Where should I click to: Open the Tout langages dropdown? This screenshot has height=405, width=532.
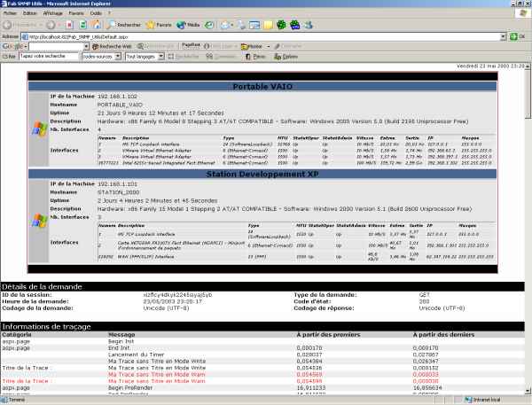[145, 57]
